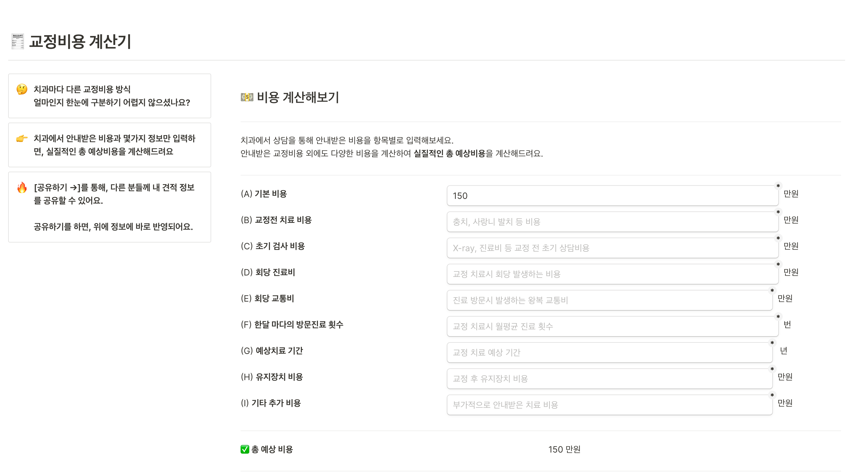Focus the 기타 추가 비용 input field
This screenshot has width=868, height=473.
[609, 405]
